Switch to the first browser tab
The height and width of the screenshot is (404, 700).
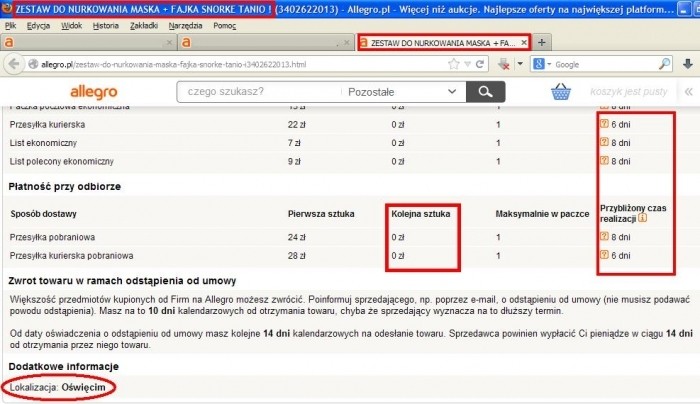point(88,42)
